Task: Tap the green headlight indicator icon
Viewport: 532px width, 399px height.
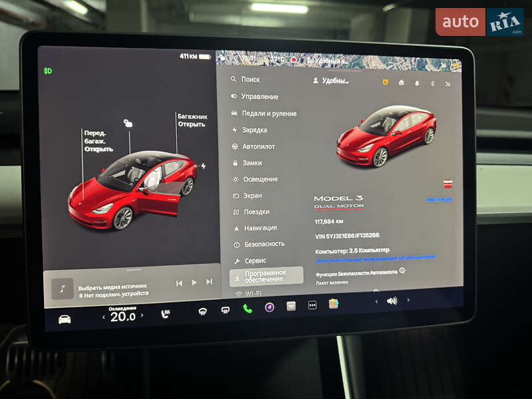Action: click(x=48, y=71)
